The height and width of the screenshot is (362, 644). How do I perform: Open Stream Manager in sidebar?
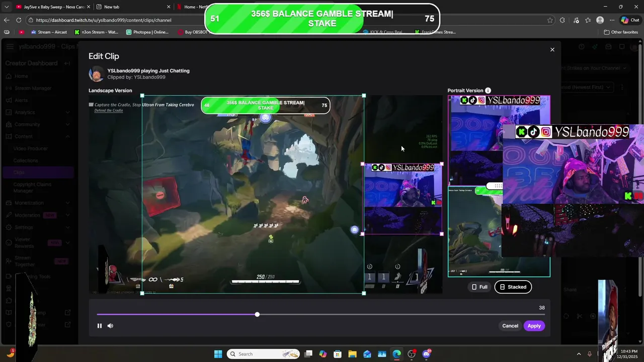[x=33, y=88]
